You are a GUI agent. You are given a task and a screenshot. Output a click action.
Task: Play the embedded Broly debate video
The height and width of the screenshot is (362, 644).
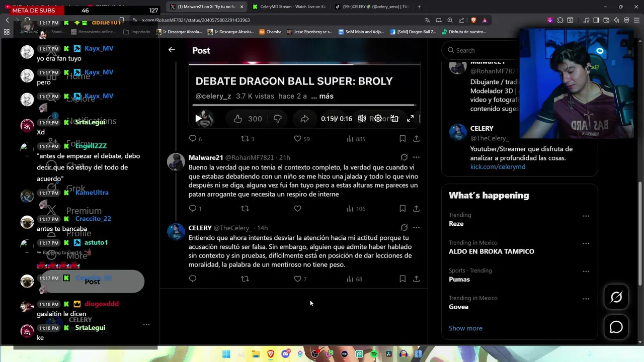pyautogui.click(x=198, y=119)
